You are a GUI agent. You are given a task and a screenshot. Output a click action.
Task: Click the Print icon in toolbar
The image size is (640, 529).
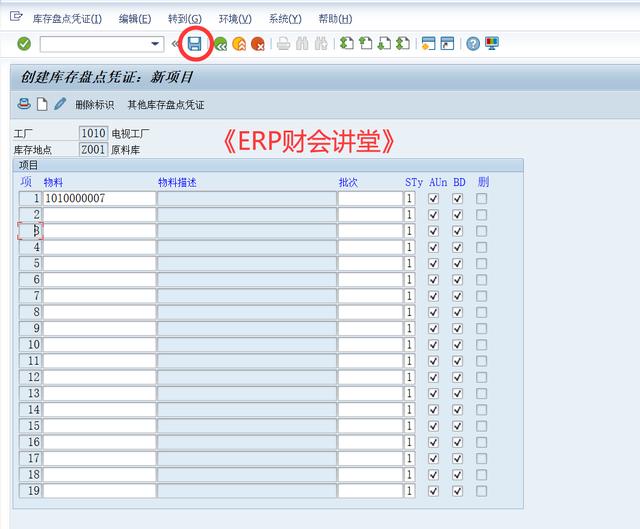point(283,43)
